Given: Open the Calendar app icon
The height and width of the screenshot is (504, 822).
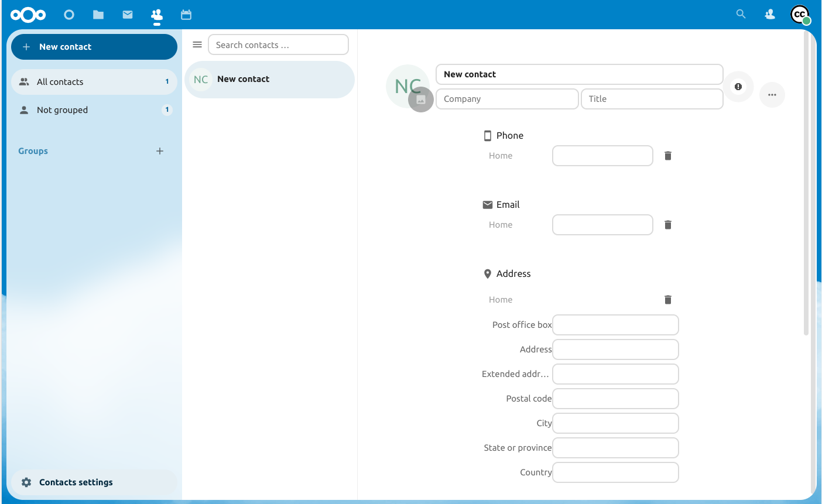Looking at the screenshot, I should coord(186,15).
